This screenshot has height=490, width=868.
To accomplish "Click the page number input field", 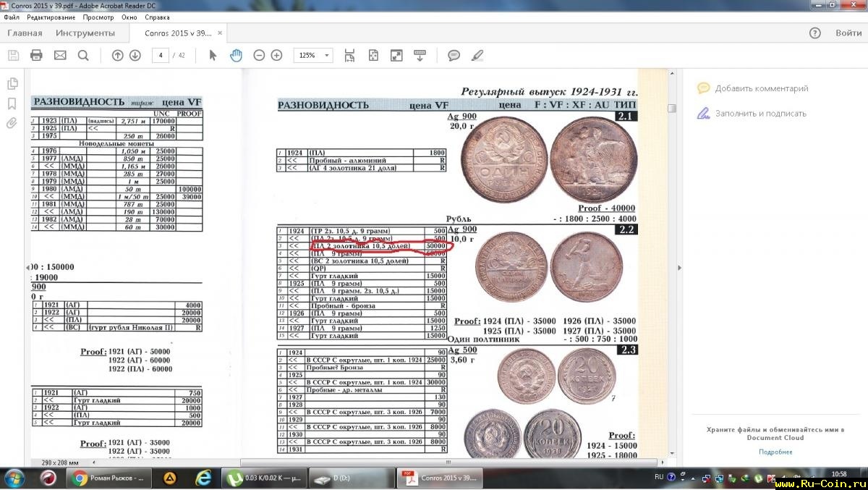I will pyautogui.click(x=160, y=56).
